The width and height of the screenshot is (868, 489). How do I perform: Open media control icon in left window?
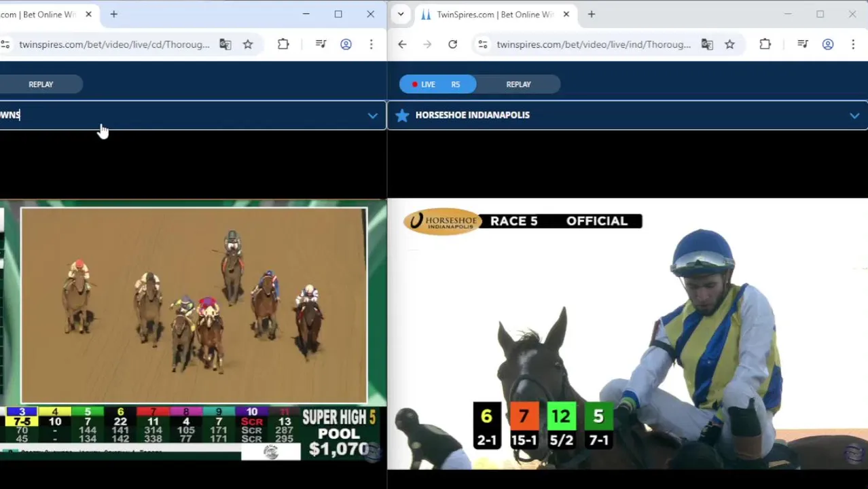click(321, 44)
